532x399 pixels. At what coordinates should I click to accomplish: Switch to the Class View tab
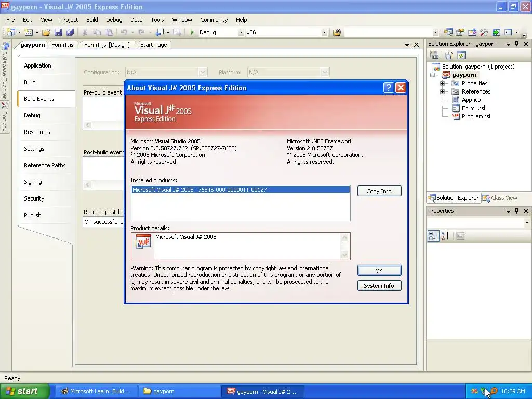pos(500,198)
